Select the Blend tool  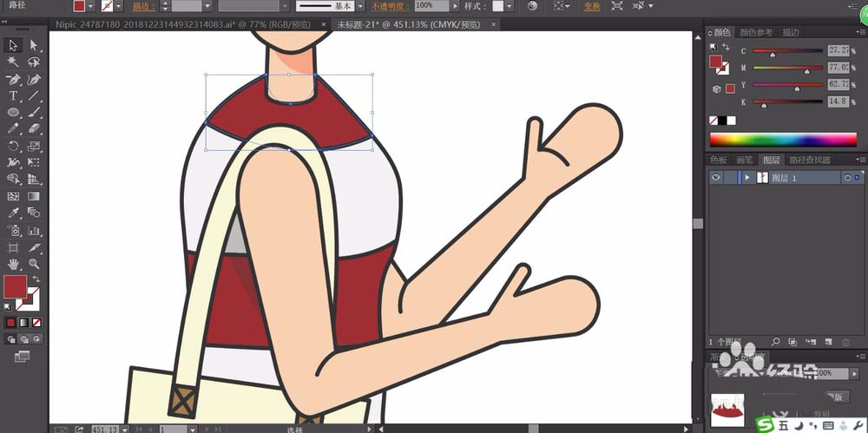[x=34, y=213]
